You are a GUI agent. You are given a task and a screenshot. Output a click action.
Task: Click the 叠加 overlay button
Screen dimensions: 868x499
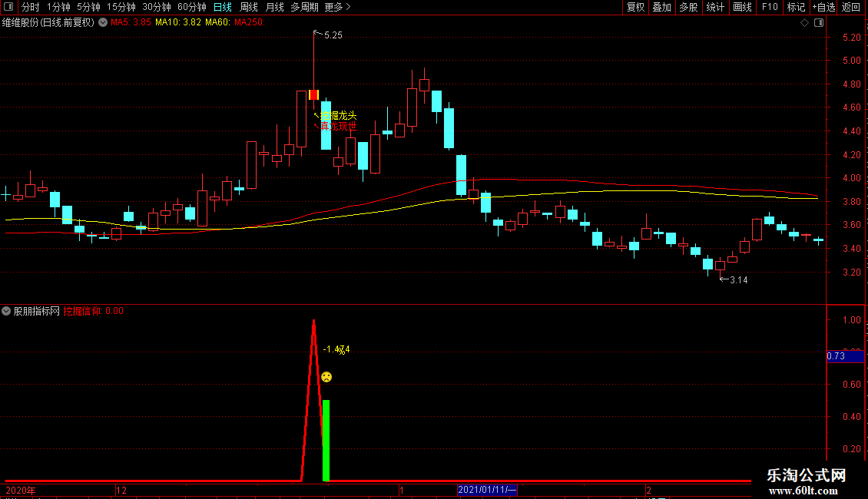[x=661, y=7]
